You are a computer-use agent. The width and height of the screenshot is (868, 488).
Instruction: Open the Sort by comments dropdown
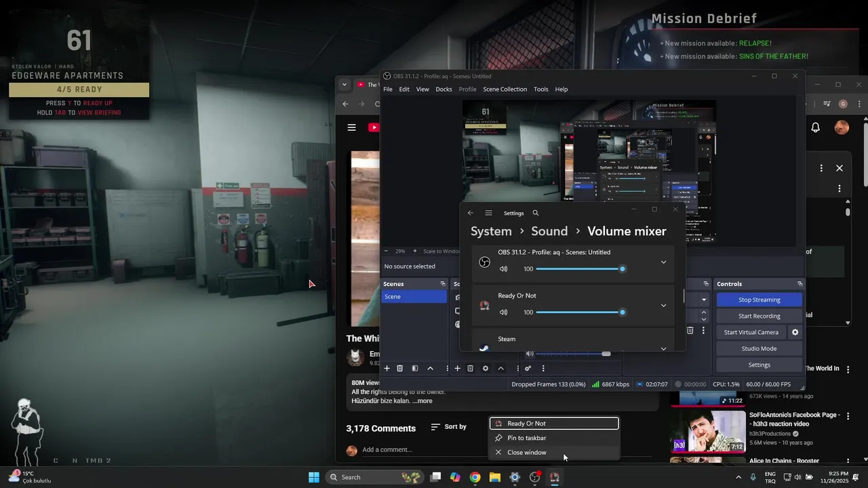(x=449, y=427)
